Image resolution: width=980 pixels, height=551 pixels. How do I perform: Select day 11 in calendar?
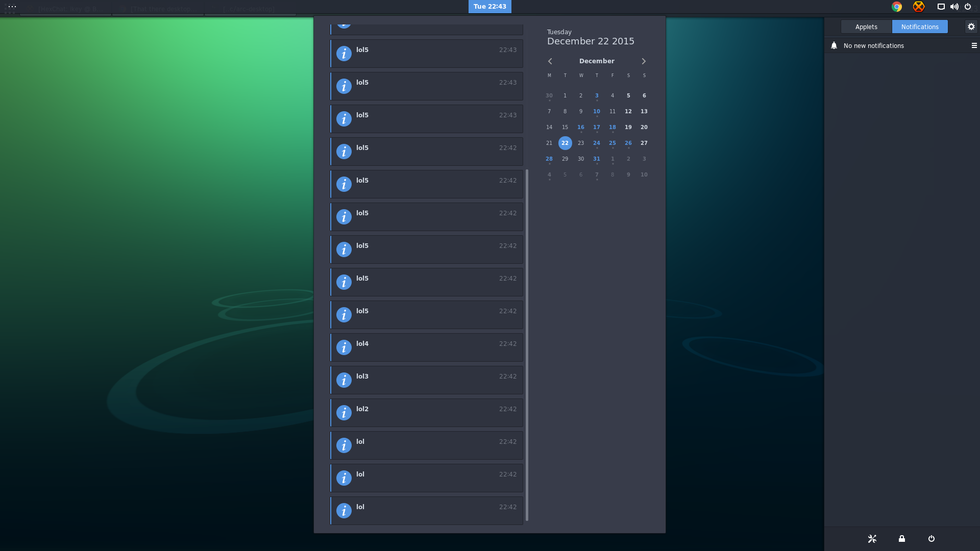(612, 111)
